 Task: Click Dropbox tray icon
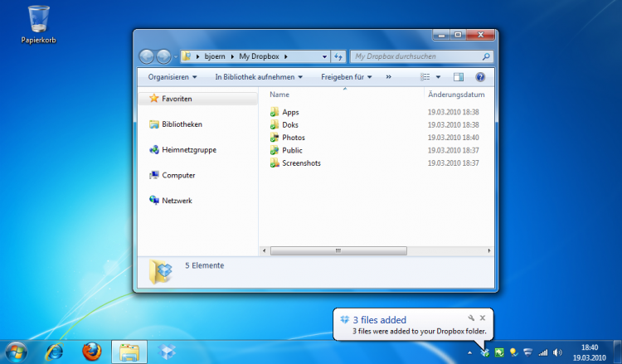[485, 352]
